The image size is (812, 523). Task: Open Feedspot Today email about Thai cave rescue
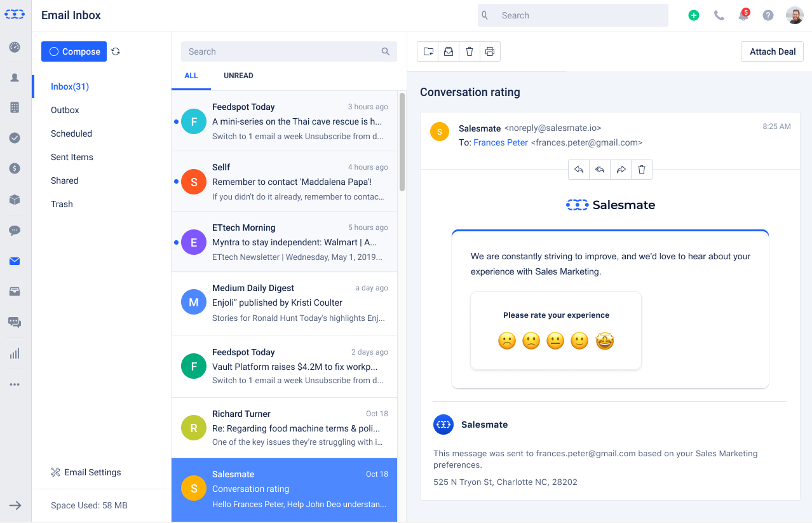point(285,121)
